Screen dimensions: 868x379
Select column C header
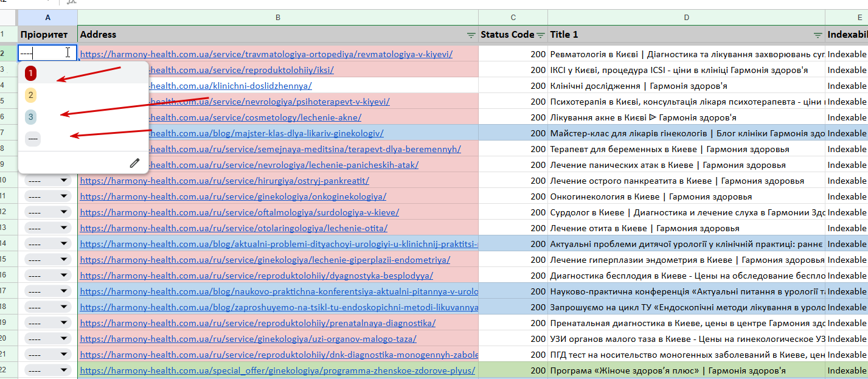[x=513, y=18]
